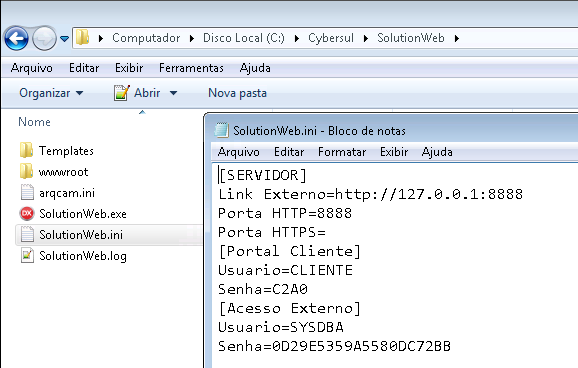Open the Formatar menu in Notepad
Screen dimensions: 578x368
click(x=342, y=152)
